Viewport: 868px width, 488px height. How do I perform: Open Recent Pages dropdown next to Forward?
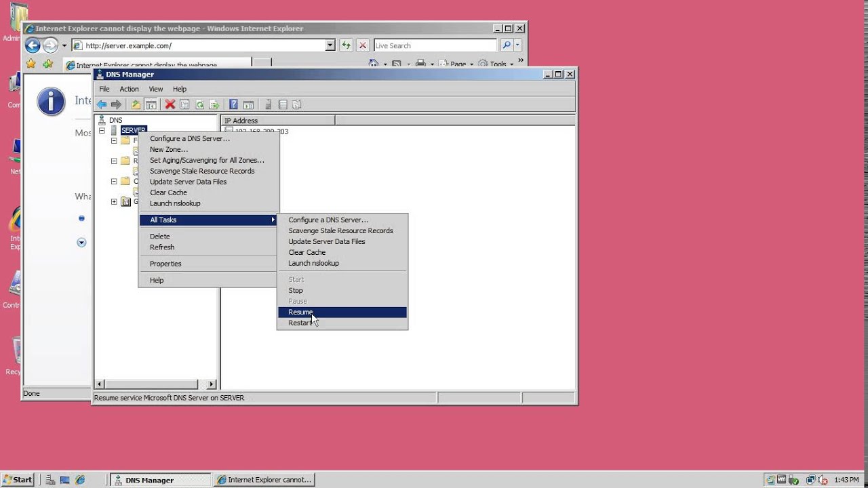click(64, 45)
